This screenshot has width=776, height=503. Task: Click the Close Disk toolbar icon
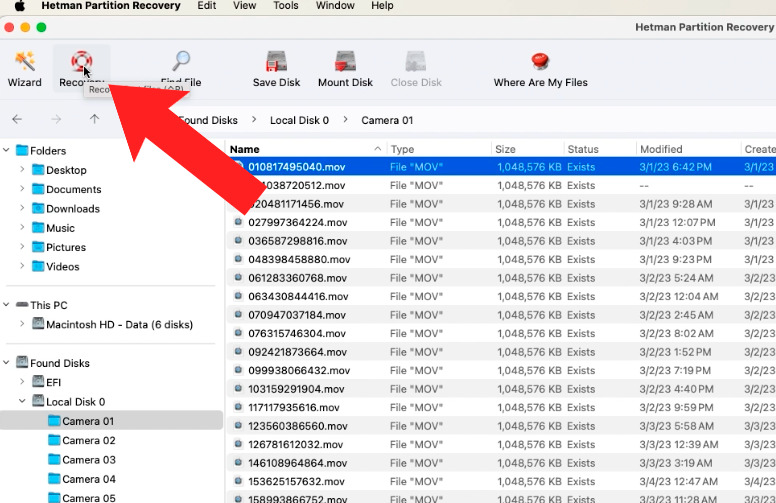[x=416, y=61]
